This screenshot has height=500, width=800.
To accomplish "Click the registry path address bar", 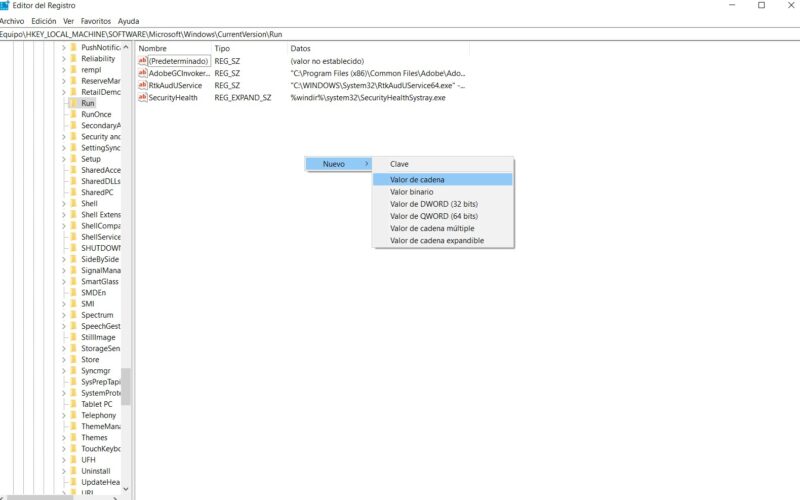I will point(400,34).
